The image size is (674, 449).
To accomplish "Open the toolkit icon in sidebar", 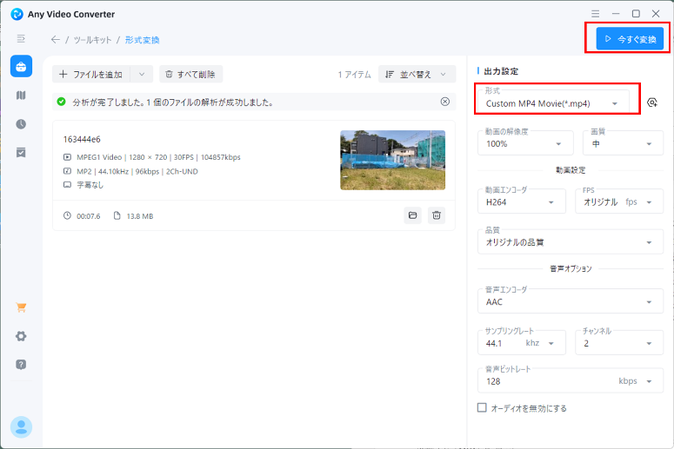I will pyautogui.click(x=21, y=67).
